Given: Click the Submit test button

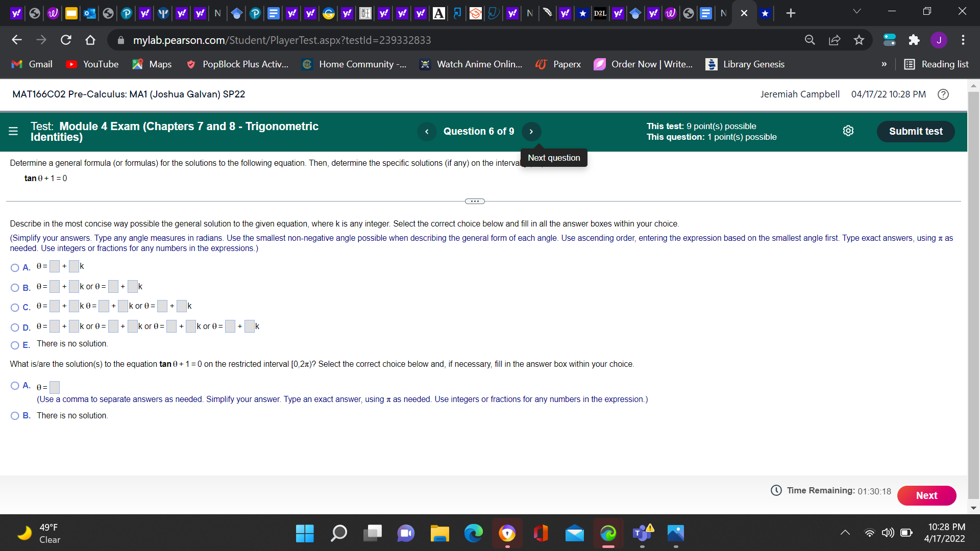Looking at the screenshot, I should click(915, 131).
